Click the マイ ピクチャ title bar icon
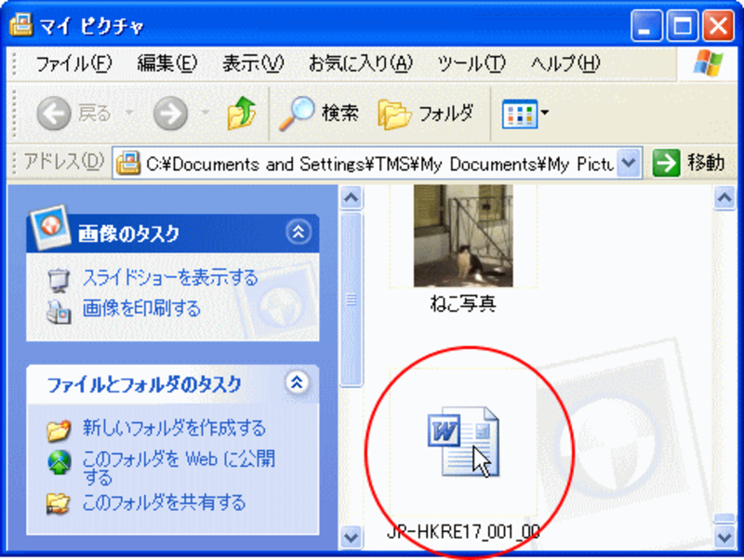The width and height of the screenshot is (744, 560). 20,25
